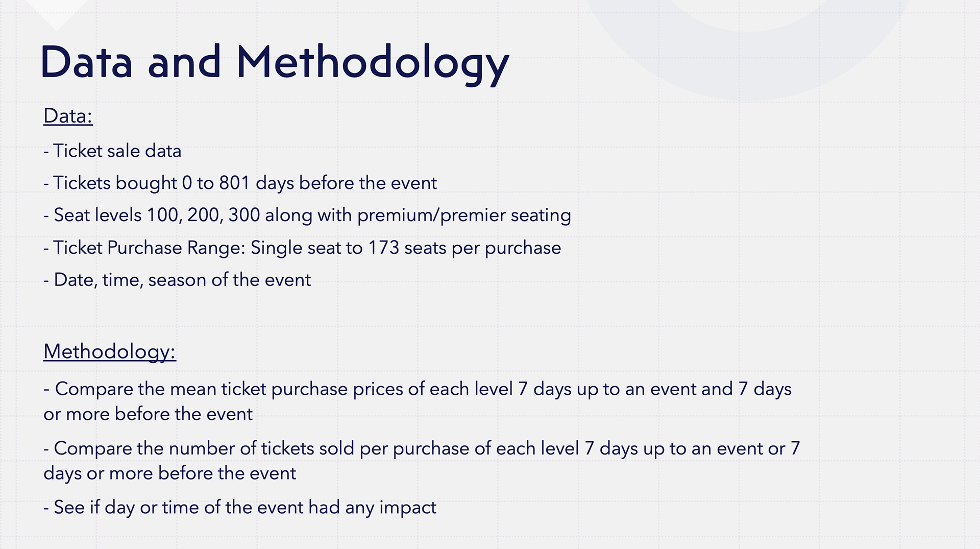
Task: Click the number 173 in the seats bullet
Action: pos(383,248)
